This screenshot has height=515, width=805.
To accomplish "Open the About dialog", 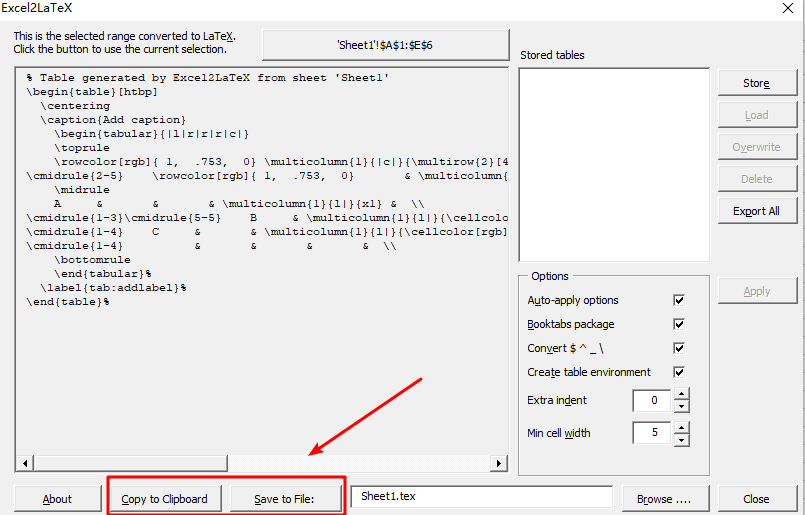I will 58,499.
